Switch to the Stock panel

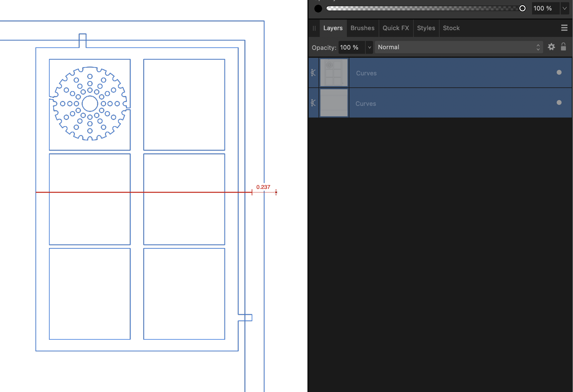click(x=451, y=28)
